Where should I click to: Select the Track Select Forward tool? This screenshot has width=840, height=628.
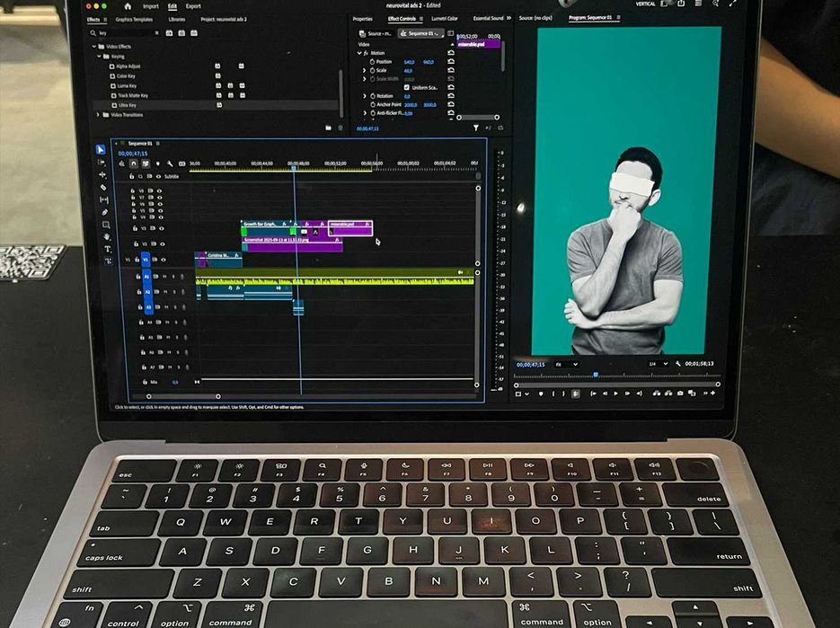click(102, 163)
